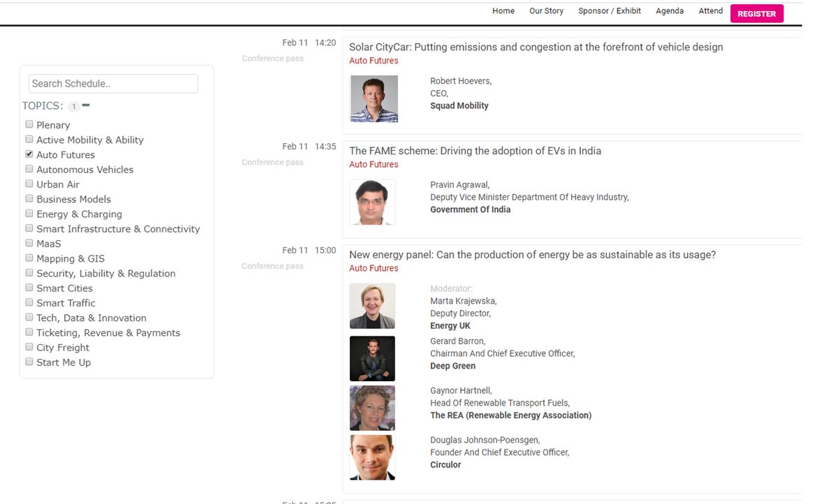Click the Feb 11 14:20 time slot
The height and width of the screenshot is (504, 838).
309,43
